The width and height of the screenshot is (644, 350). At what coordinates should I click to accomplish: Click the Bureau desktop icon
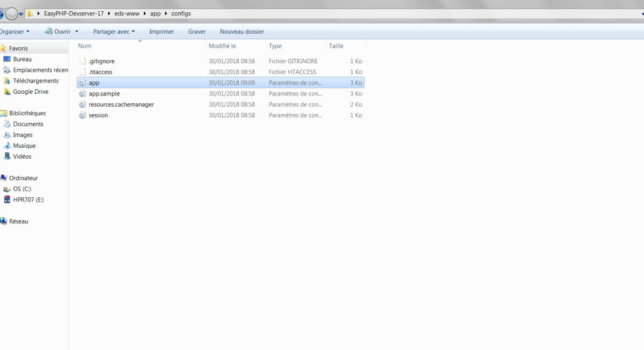7,59
